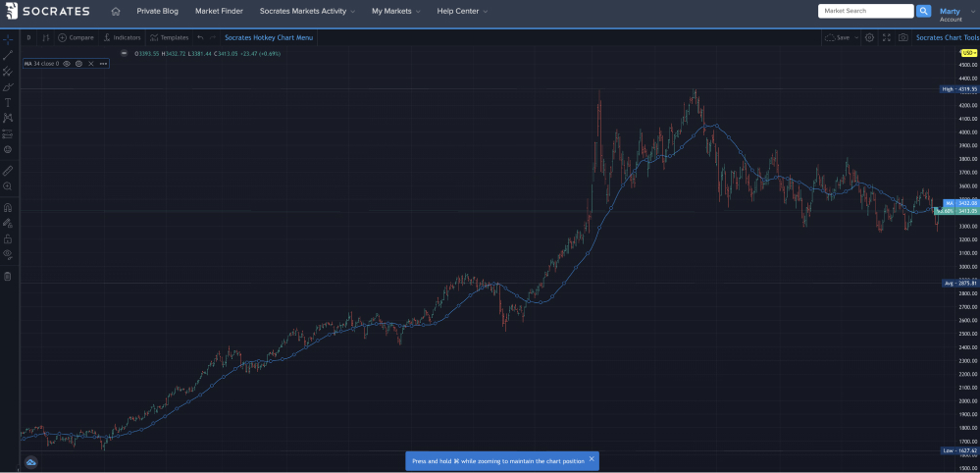Click the Compare symbol button
The height and width of the screenshot is (473, 980).
click(x=76, y=37)
